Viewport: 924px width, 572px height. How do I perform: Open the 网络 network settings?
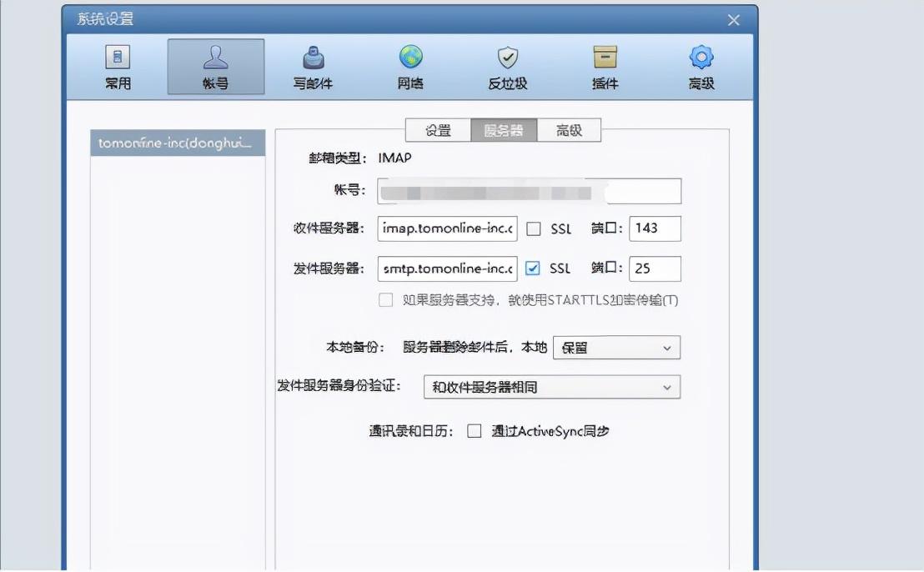tap(410, 68)
